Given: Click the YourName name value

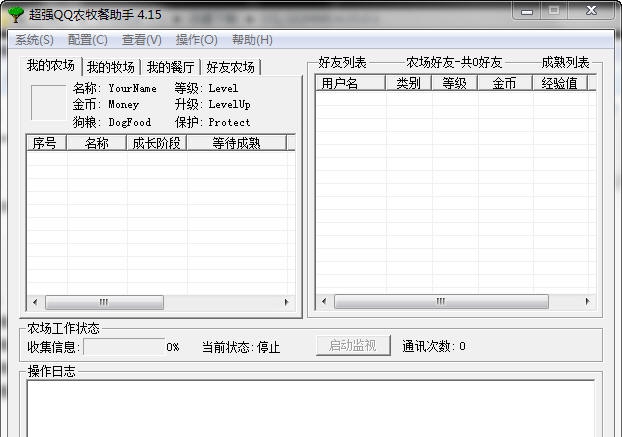Looking at the screenshot, I should click(x=132, y=88).
